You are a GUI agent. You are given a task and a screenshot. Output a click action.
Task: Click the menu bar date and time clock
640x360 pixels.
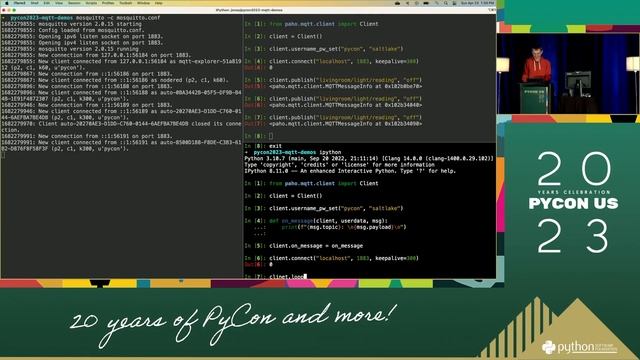tap(478, 3)
